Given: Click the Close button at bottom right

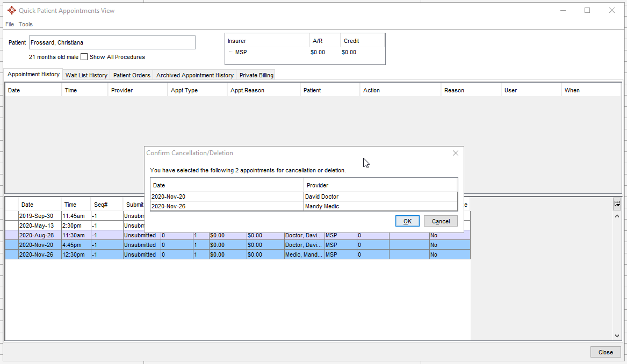Looking at the screenshot, I should [606, 352].
